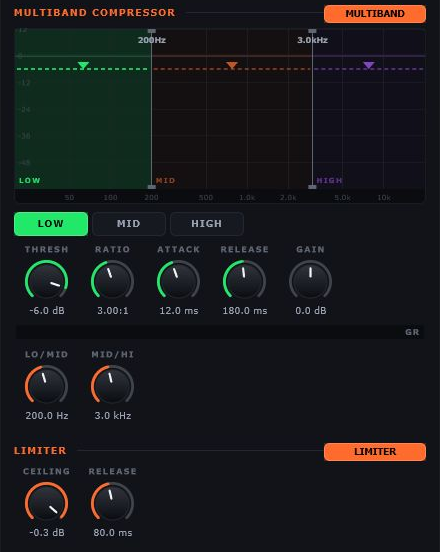Image resolution: width=440 pixels, height=552 pixels.
Task: Select the LOW band tab
Action: pyautogui.click(x=51, y=224)
